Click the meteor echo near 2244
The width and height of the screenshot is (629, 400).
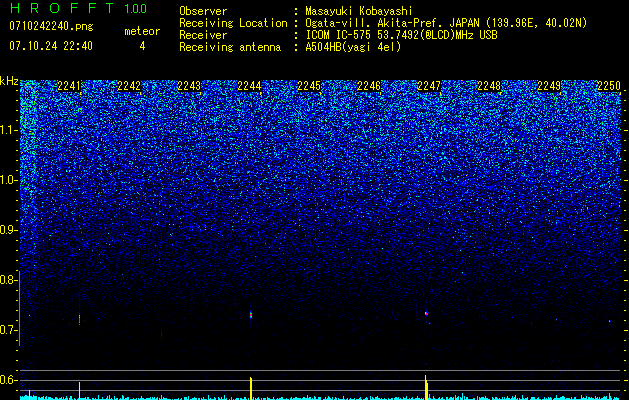pyautogui.click(x=251, y=315)
